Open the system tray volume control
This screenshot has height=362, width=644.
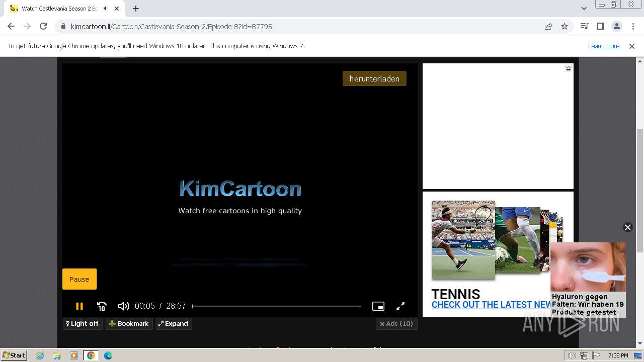click(x=572, y=355)
